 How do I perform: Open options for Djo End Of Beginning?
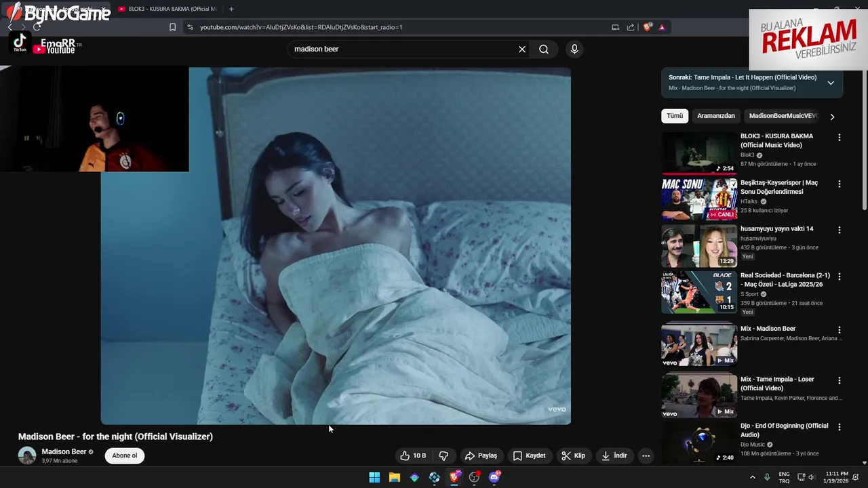pos(840,428)
